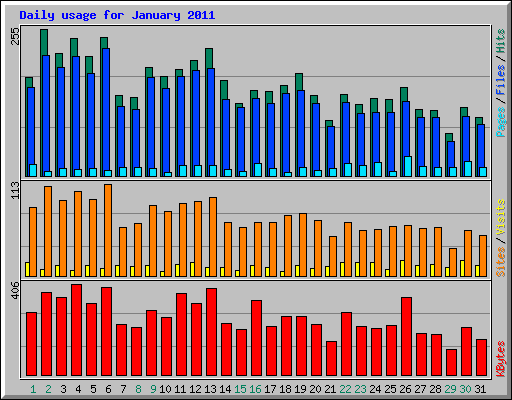Select day 26 label on x-axis
The width and height of the screenshot is (512, 400).
pos(405,389)
